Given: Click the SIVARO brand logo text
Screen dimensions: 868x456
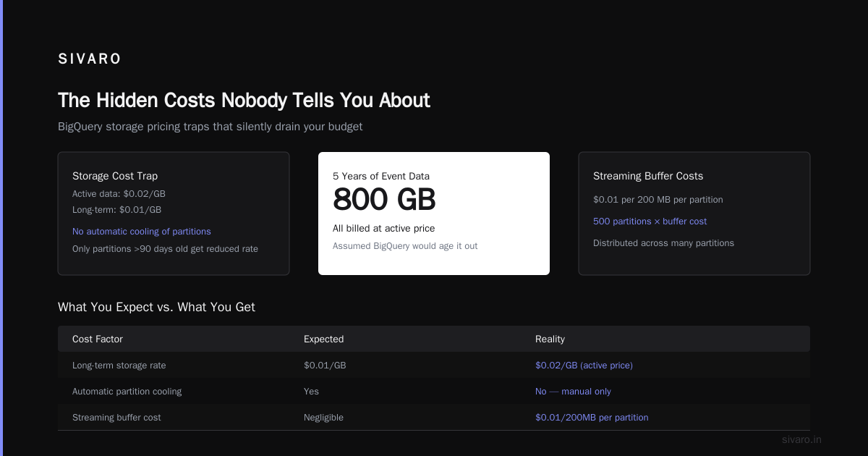Looking at the screenshot, I should tap(90, 59).
